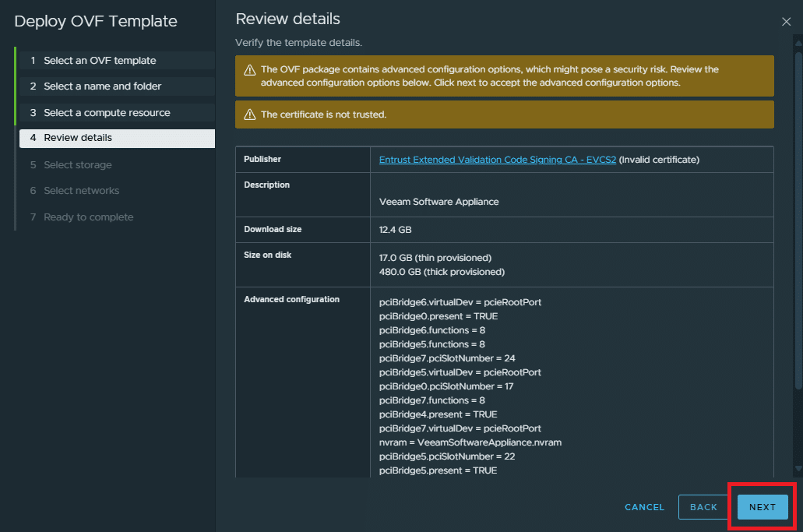
Task: Select the current step 4 Review details
Action: click(x=78, y=138)
